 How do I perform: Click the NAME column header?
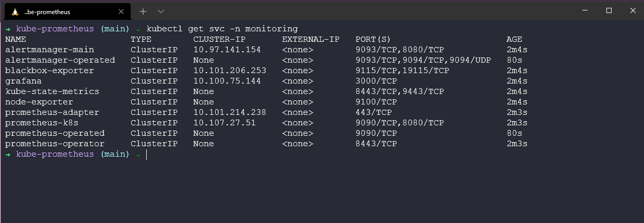(16, 39)
